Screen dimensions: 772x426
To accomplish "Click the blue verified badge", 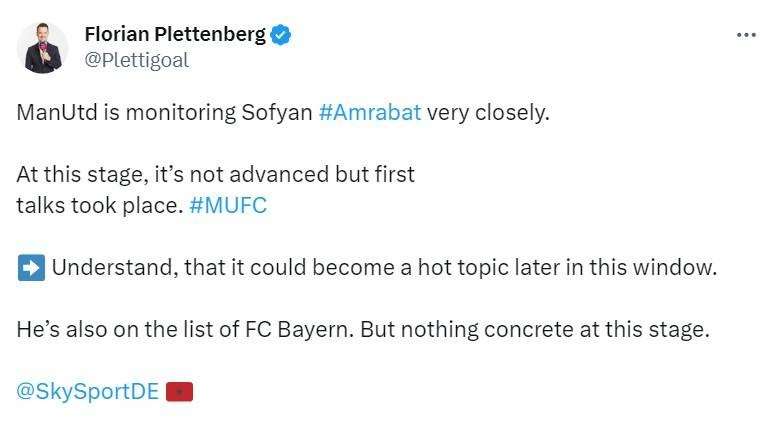I will 282,35.
